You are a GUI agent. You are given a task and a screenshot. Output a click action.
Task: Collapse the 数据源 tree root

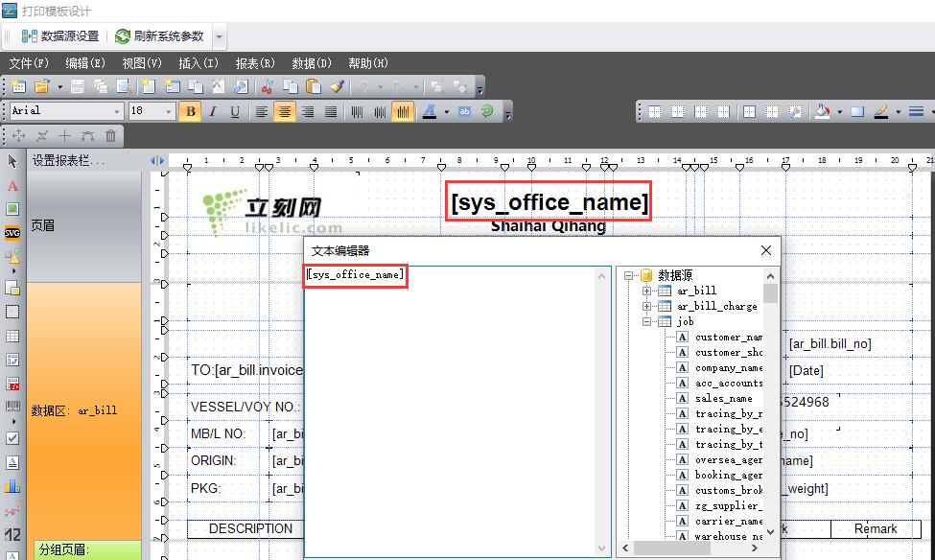[x=628, y=275]
